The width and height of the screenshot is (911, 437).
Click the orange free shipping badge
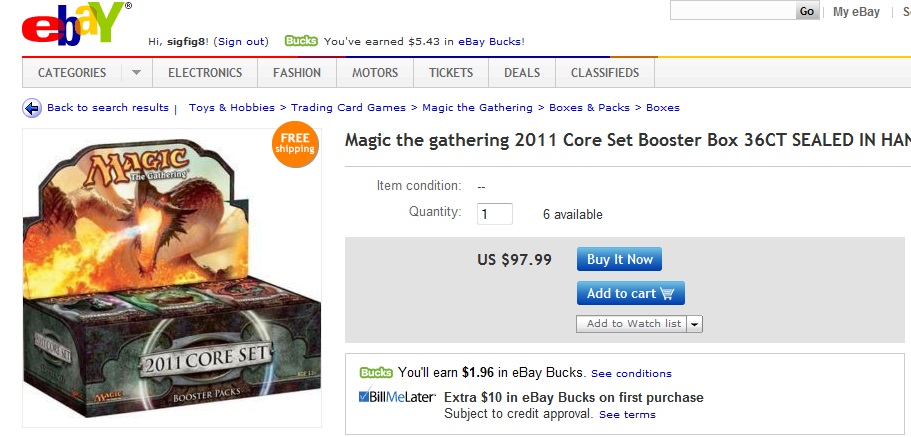click(294, 143)
